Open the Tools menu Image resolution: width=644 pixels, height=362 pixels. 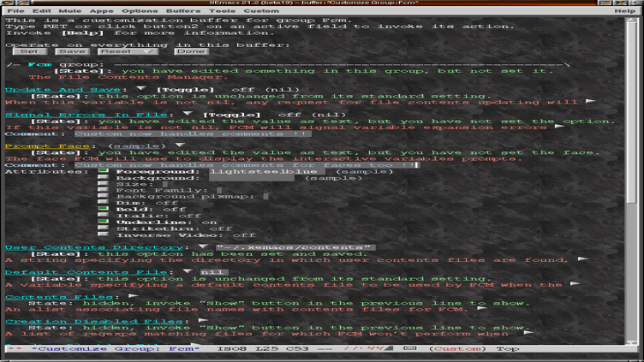(222, 10)
